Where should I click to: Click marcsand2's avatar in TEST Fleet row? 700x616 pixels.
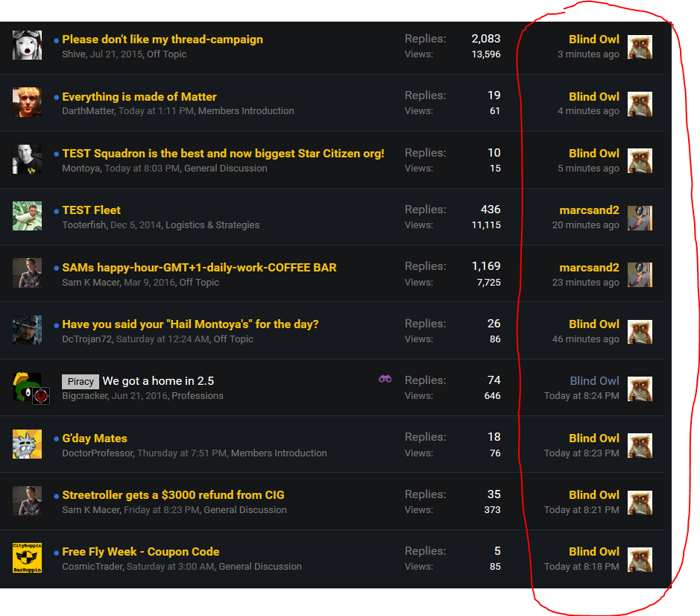pos(640,217)
